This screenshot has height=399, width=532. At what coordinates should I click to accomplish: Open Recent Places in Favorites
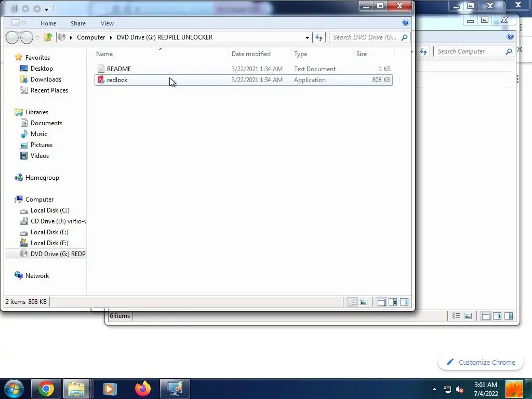click(49, 90)
